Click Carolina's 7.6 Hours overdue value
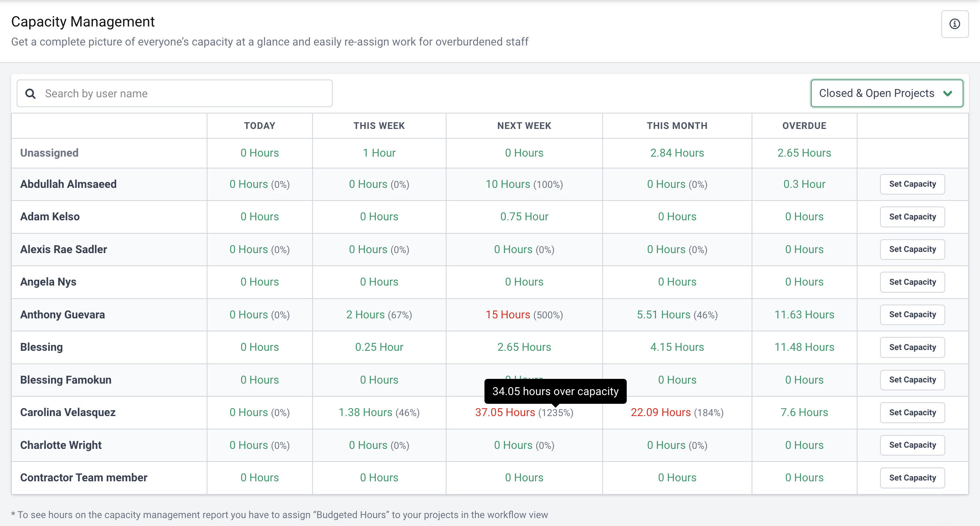980x526 pixels. 804,412
